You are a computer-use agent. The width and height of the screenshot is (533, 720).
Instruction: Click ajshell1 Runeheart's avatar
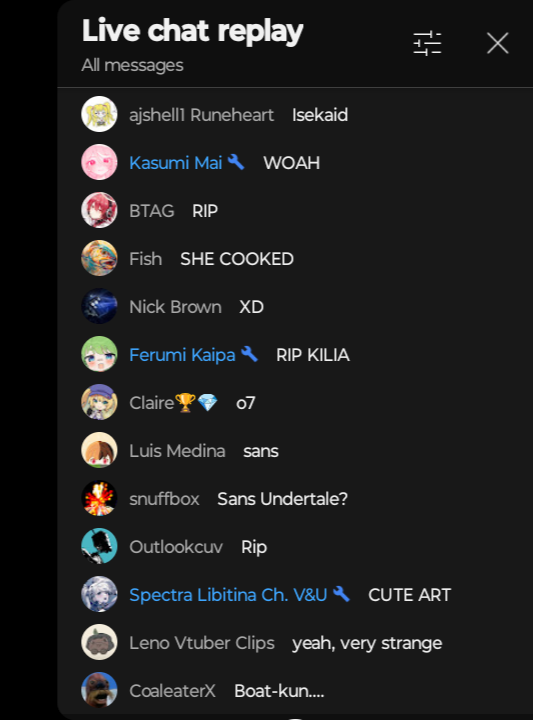tap(99, 114)
